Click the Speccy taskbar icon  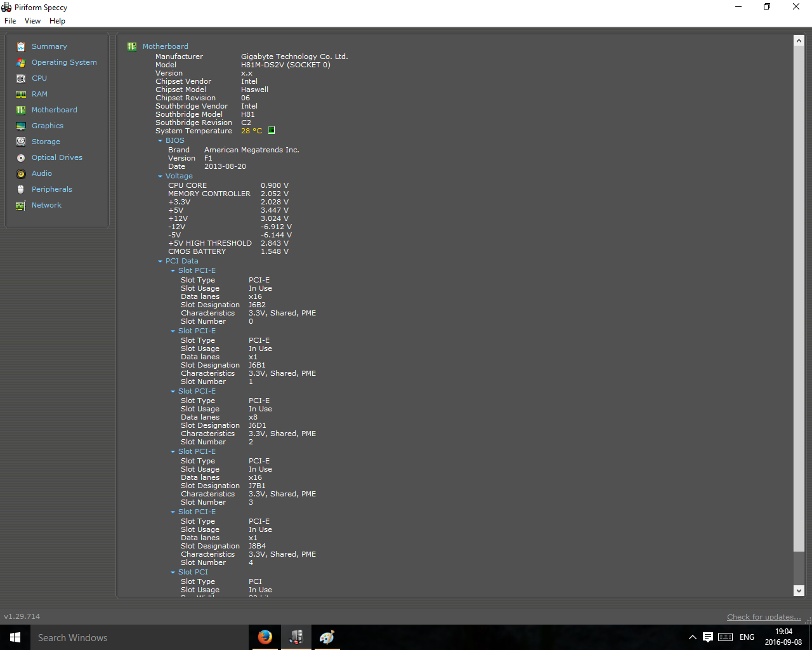pos(296,637)
